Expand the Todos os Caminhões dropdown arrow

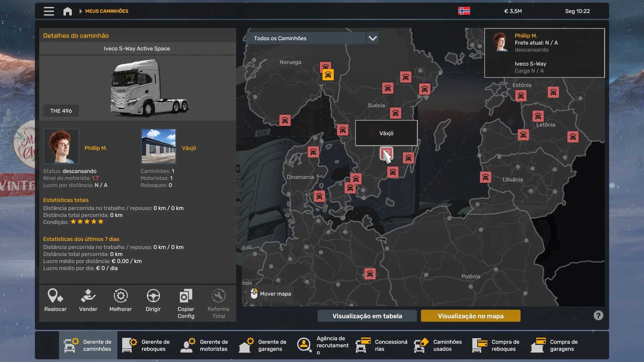[372, 38]
